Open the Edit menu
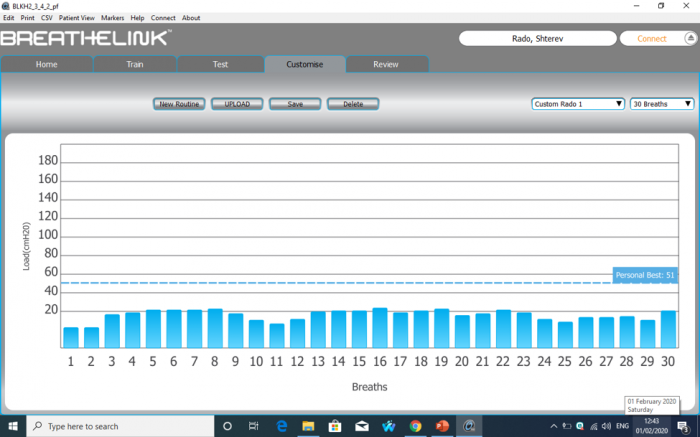The height and width of the screenshot is (437, 700). (x=8, y=18)
